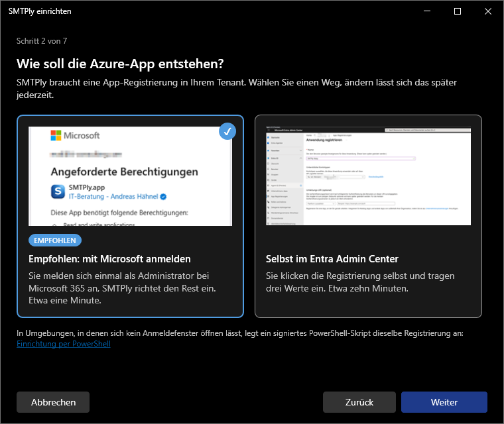Click the blue checkmark on the recommended card
The width and height of the screenshot is (504, 424).
pyautogui.click(x=227, y=131)
